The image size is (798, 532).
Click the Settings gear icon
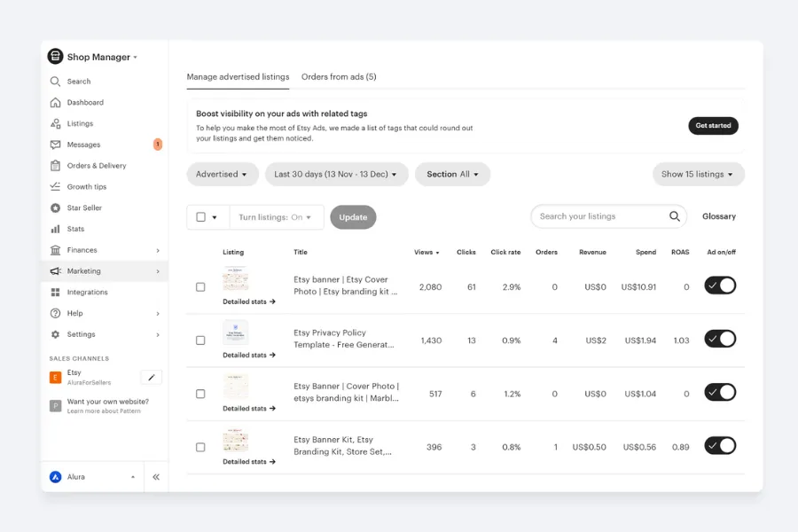(x=55, y=334)
